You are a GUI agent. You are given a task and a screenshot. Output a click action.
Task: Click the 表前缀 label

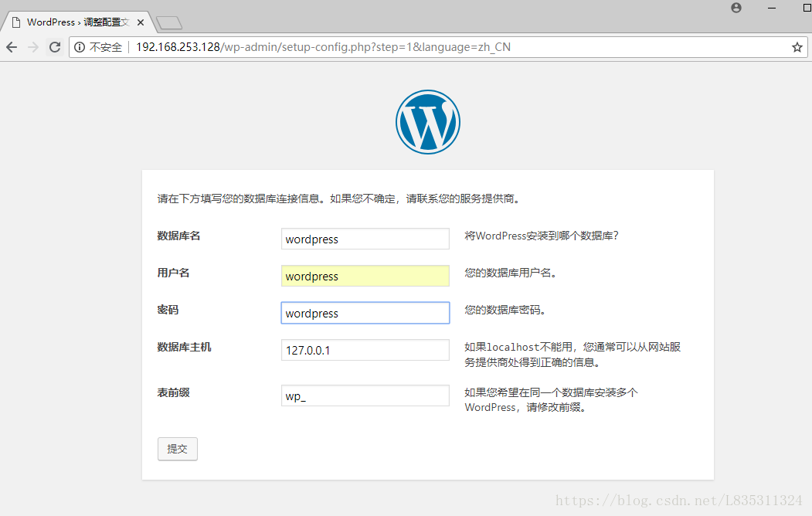(173, 392)
